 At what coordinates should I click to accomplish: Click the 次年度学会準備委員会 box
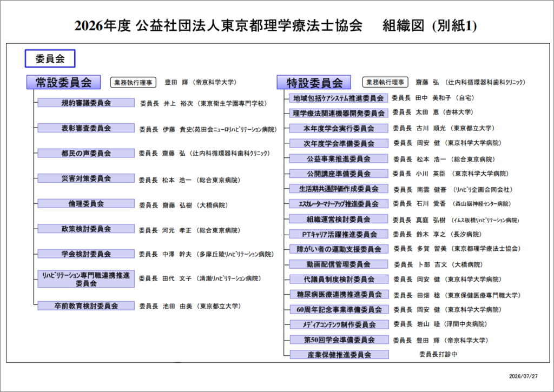coord(339,143)
